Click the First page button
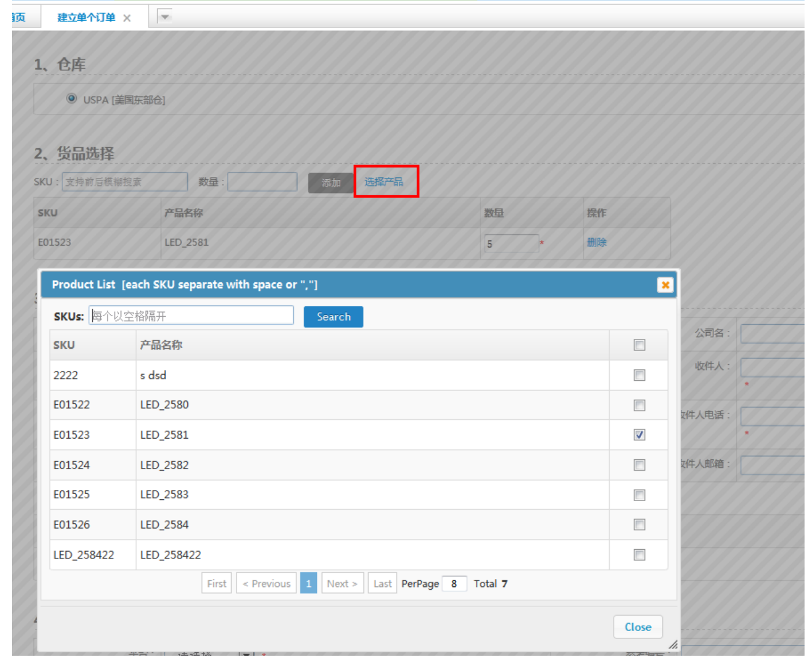Screen dimensions: 812x658 point(217,584)
